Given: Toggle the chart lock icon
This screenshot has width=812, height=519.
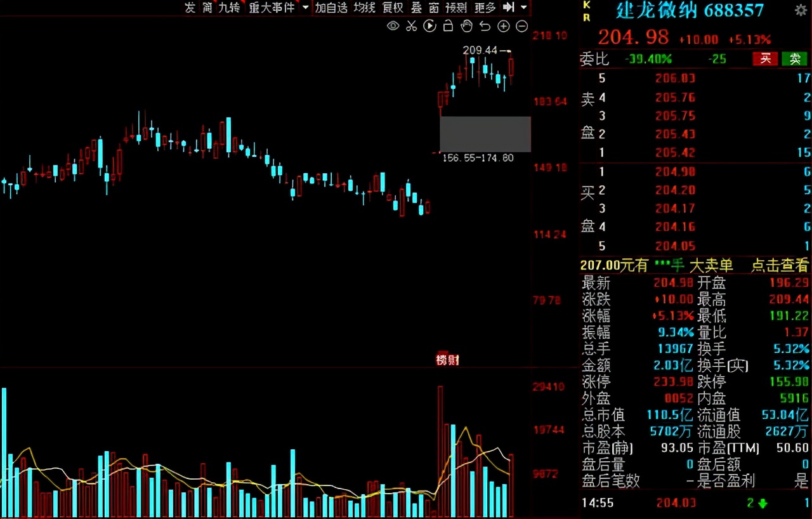Looking at the screenshot, I should point(448,26).
